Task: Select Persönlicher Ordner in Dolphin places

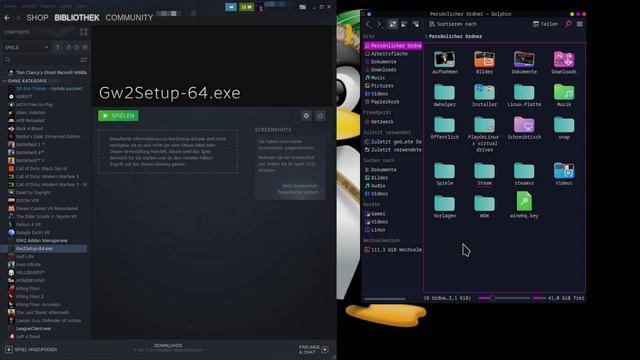Action: tap(393, 46)
